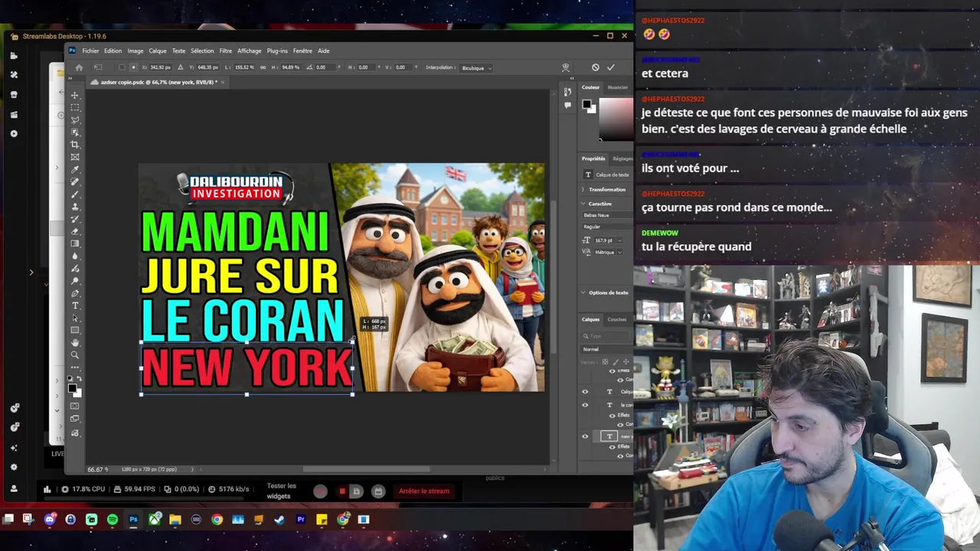Toggle relative positioning triangle icon
The image size is (980, 551).
pos(181,67)
